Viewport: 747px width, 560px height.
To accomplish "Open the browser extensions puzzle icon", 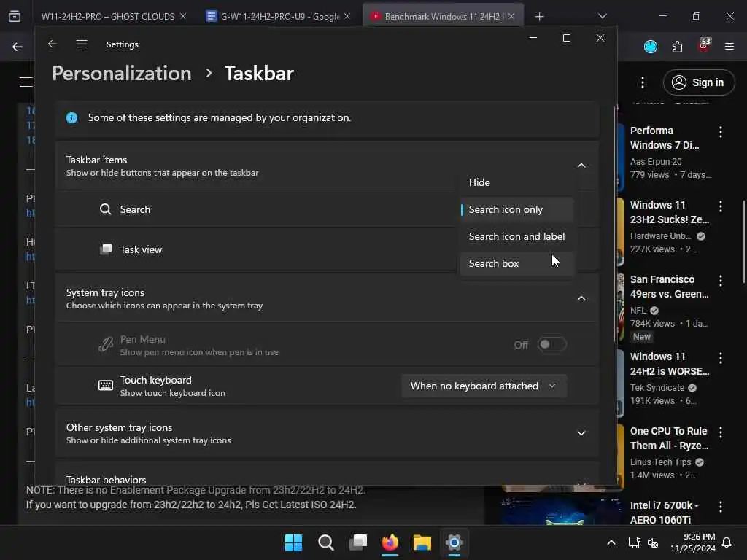I will (678, 47).
